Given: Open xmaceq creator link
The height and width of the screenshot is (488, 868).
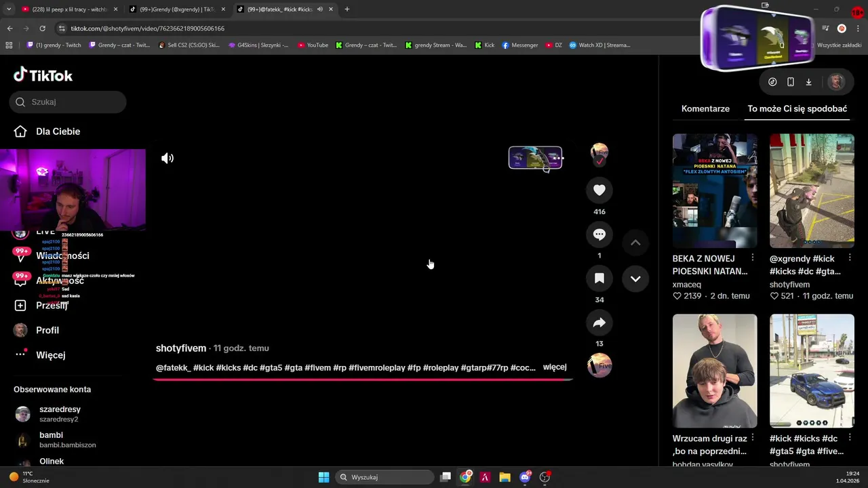Looking at the screenshot, I should [686, 285].
